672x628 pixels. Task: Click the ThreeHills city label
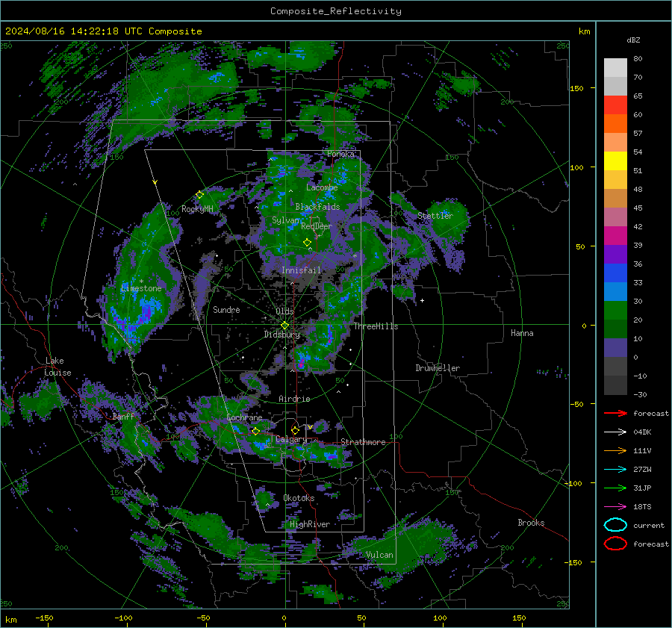pos(376,326)
